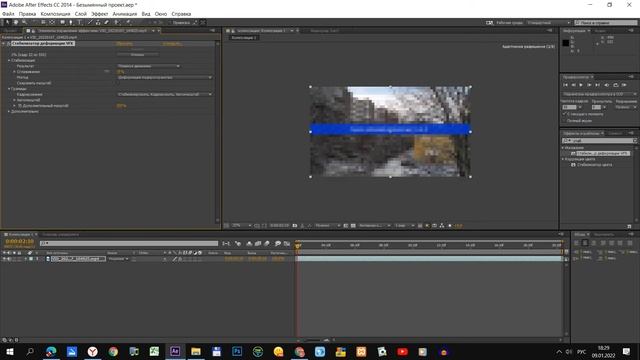Viewport: 640px width, 360px height.
Task: Open Yandex browser from the taskbar
Action: (93, 351)
